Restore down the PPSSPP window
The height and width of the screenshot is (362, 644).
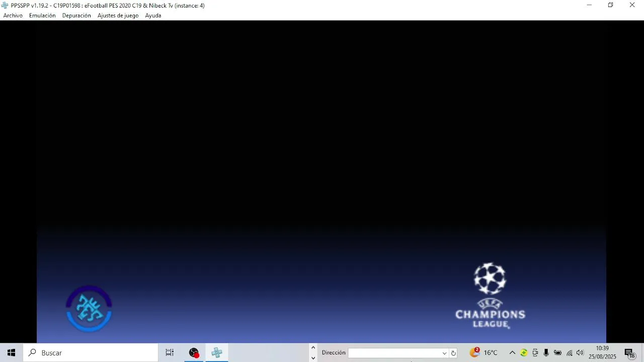click(610, 5)
